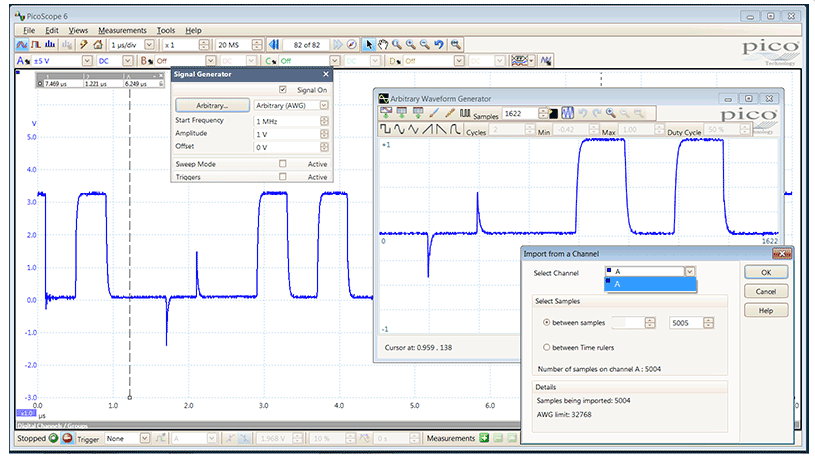Open the Measurements menu
This screenshot has width=815, height=459.
(x=123, y=30)
